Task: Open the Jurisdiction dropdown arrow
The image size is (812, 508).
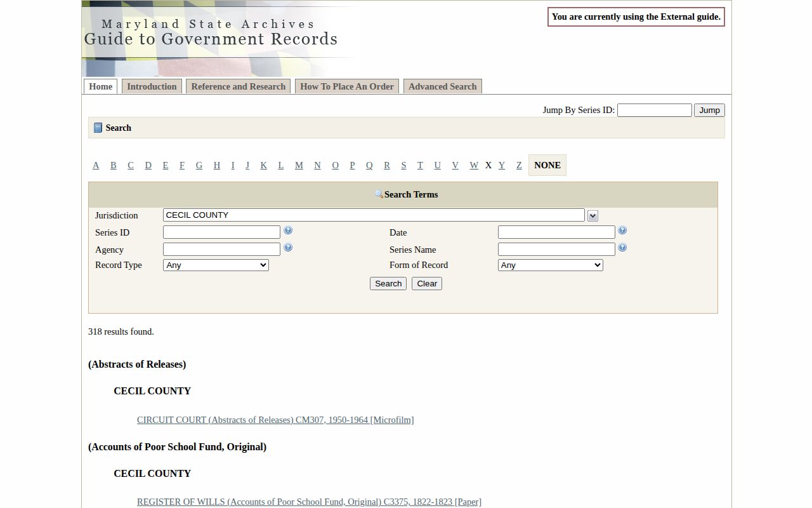Action: (593, 216)
